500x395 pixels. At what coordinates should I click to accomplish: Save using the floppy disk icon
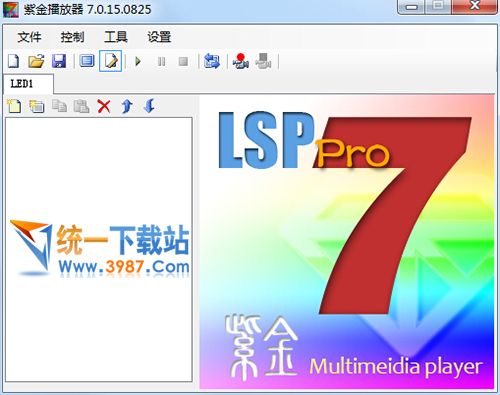[59, 61]
